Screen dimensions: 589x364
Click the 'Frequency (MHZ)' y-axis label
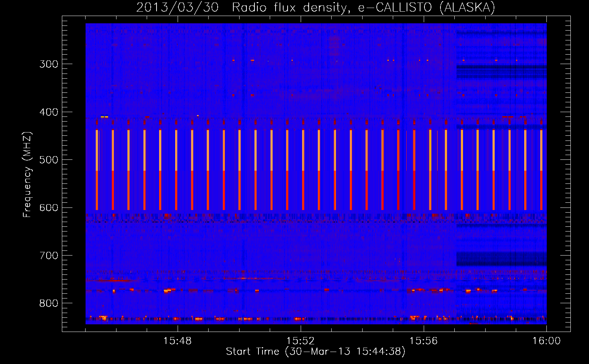tap(27, 174)
